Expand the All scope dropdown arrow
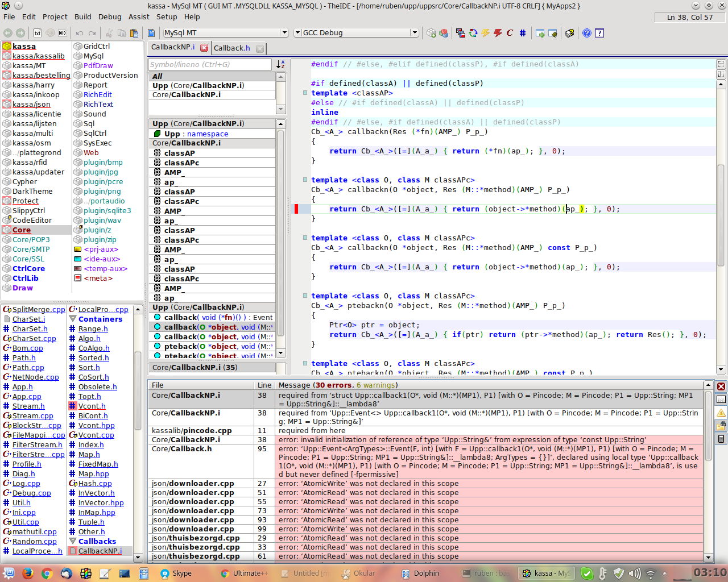The height and width of the screenshot is (582, 728). point(280,109)
